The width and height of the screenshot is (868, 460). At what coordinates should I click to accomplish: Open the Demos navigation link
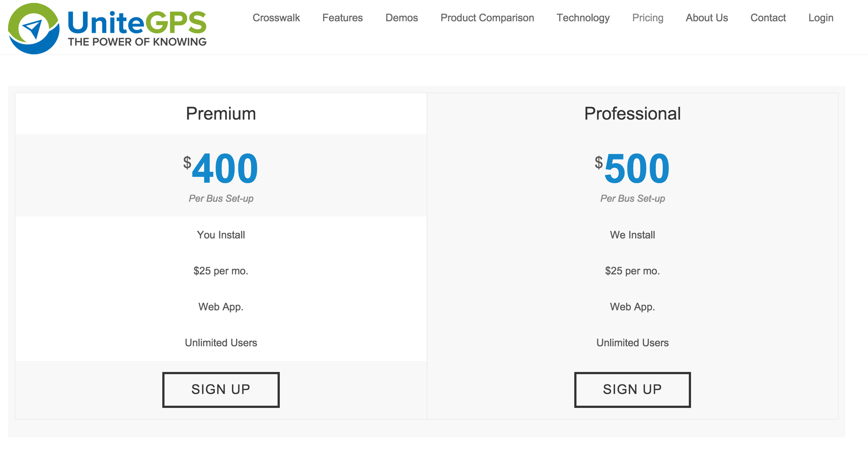point(401,18)
